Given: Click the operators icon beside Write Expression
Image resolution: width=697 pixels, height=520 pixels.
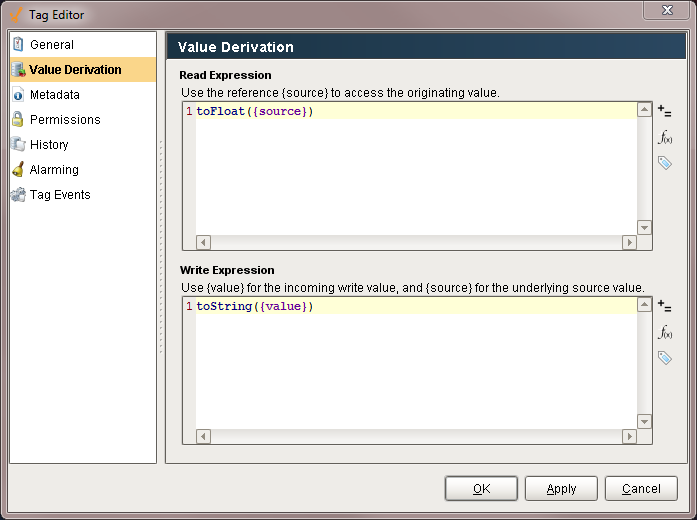Looking at the screenshot, I should click(665, 306).
